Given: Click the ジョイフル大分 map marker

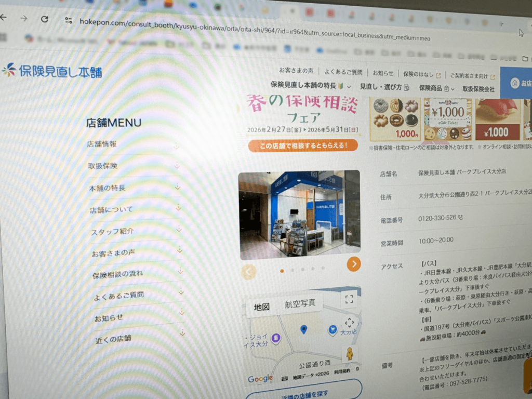Looking at the screenshot, I should (276, 338).
